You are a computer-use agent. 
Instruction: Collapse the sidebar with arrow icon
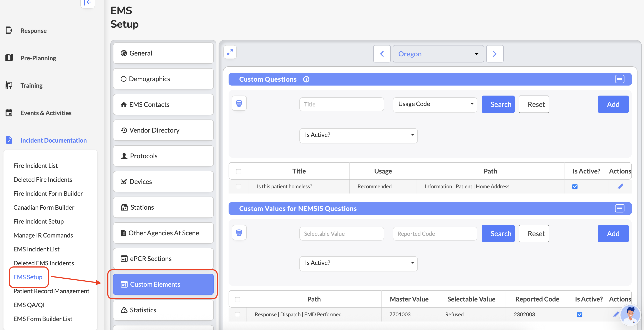[x=88, y=3]
